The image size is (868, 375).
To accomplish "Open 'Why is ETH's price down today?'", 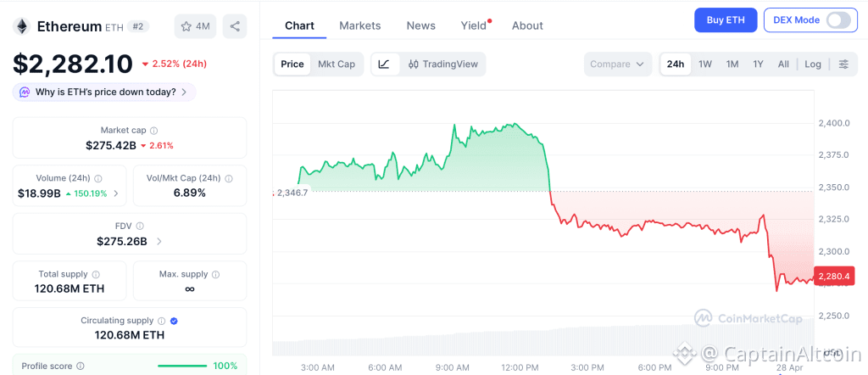I will point(105,92).
